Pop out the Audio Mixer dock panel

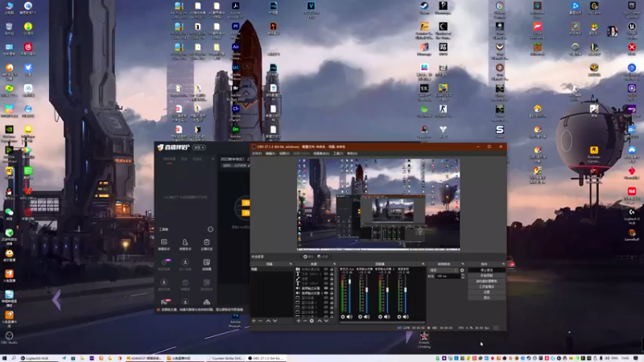coord(423,264)
